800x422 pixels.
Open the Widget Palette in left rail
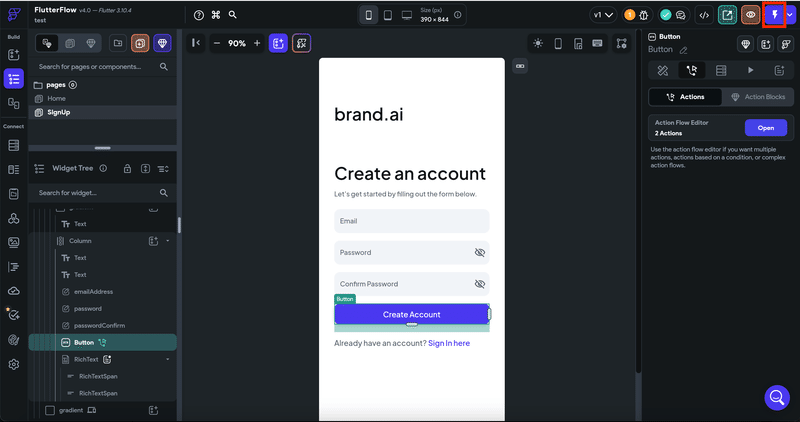pyautogui.click(x=14, y=55)
